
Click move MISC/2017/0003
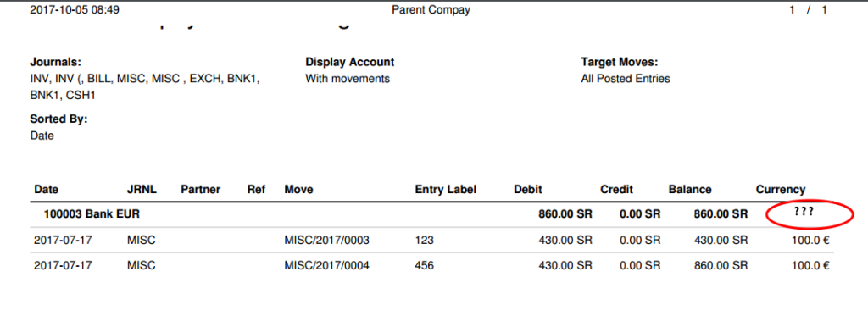point(326,240)
